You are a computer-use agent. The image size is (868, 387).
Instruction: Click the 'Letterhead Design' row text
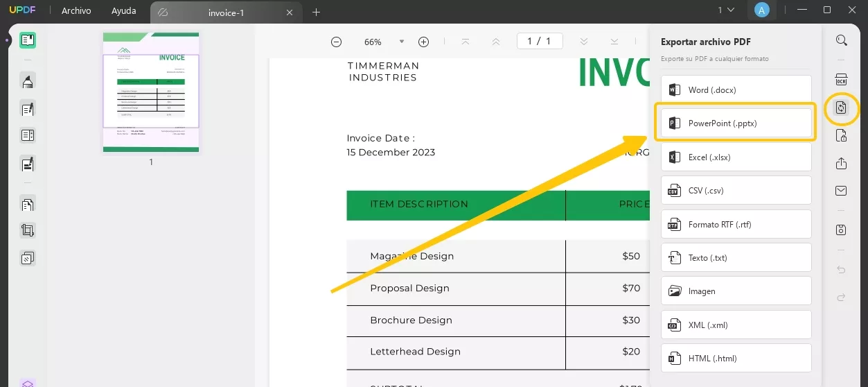415,352
